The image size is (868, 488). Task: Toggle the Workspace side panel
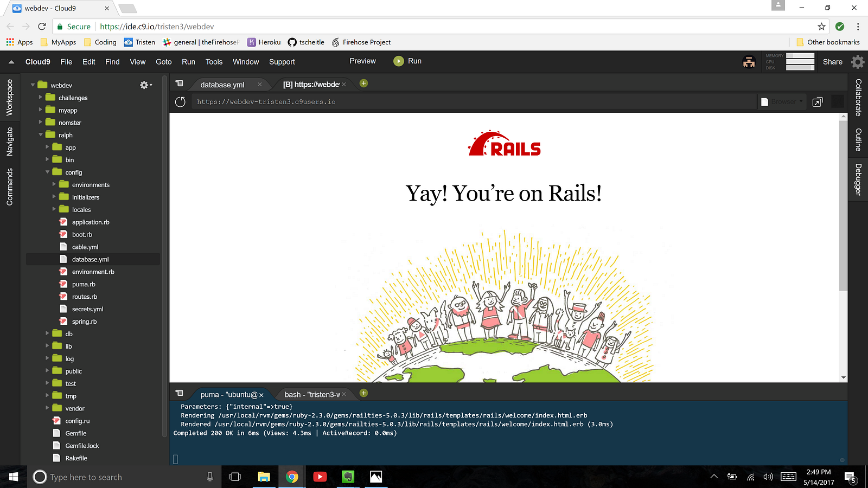10,98
